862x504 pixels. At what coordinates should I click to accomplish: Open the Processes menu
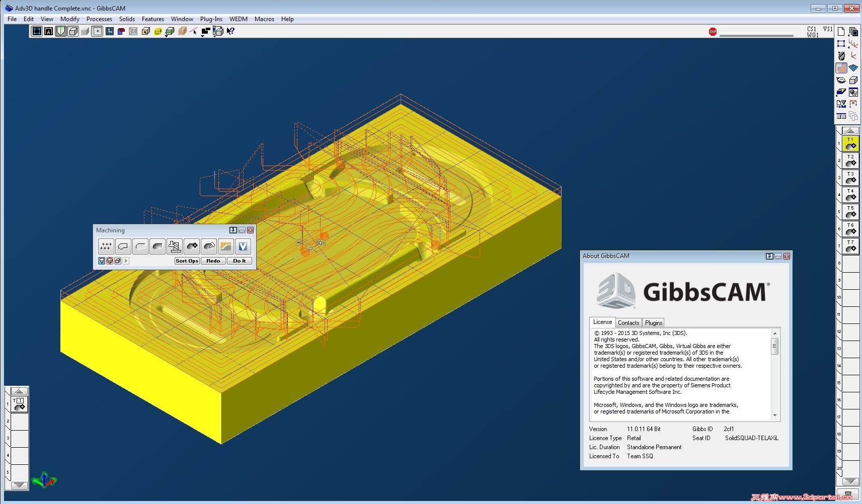(99, 19)
